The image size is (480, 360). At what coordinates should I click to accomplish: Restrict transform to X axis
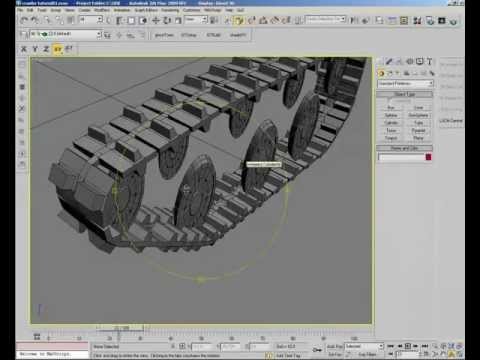click(24, 49)
